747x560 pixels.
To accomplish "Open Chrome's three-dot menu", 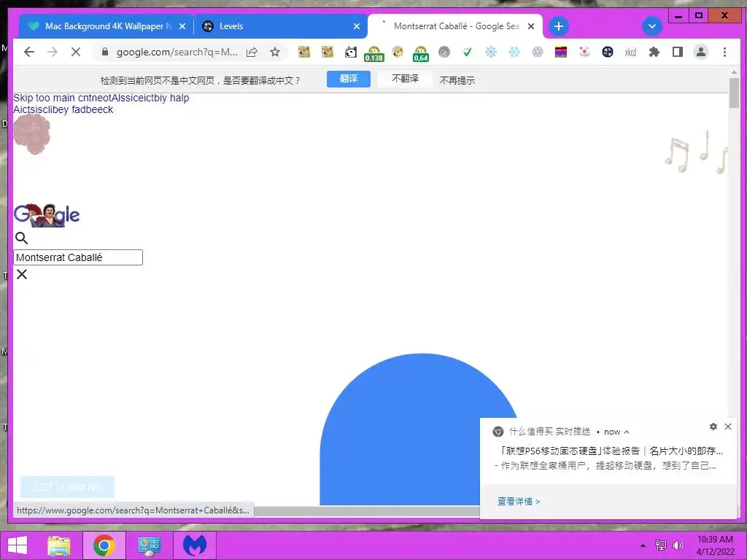I will click(x=724, y=52).
